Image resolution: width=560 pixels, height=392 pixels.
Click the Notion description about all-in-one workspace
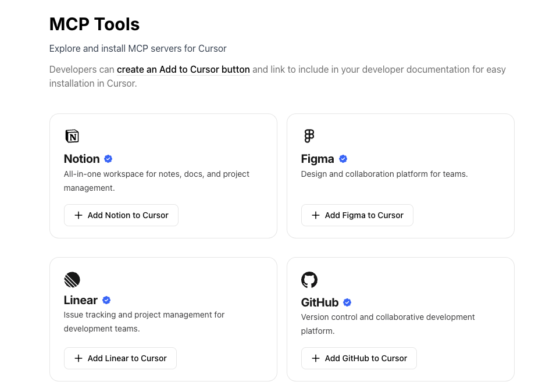tap(156, 181)
